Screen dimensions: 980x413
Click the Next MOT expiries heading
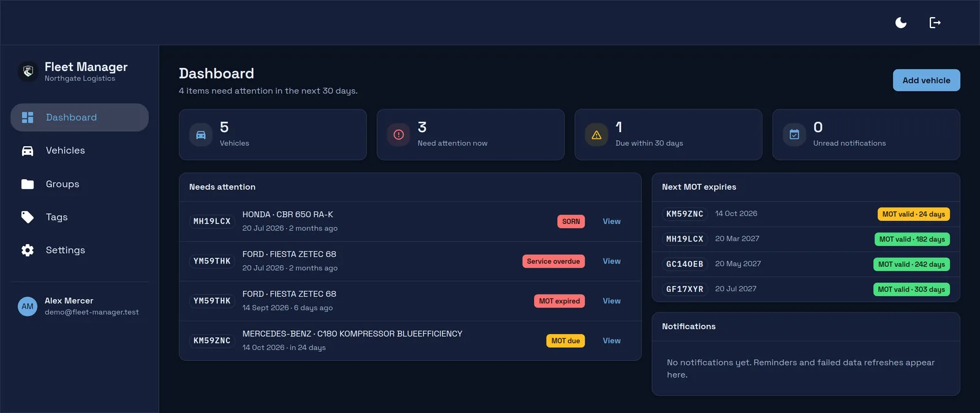coord(699,187)
